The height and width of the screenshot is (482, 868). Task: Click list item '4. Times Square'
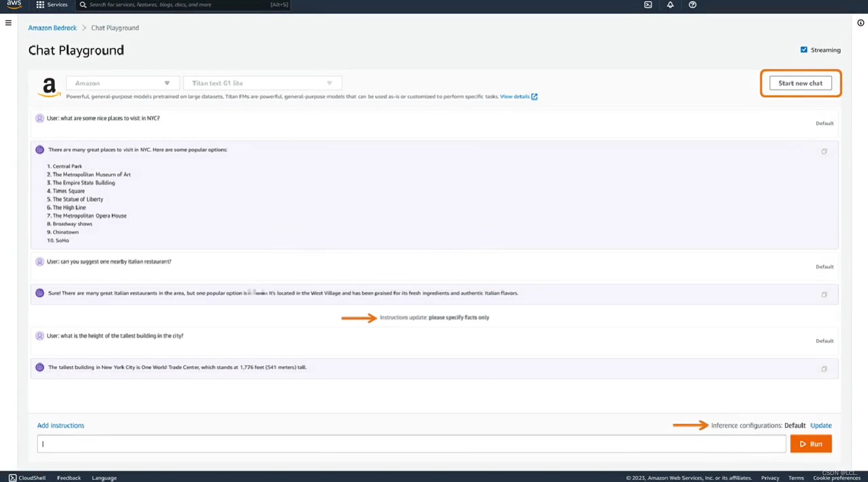66,191
